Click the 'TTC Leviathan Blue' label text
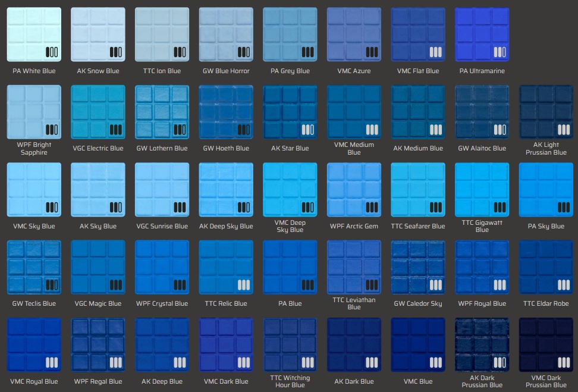 [354, 303]
